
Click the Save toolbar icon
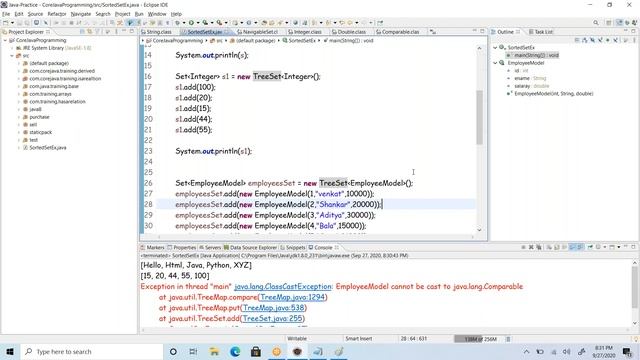[x=20, y=23]
